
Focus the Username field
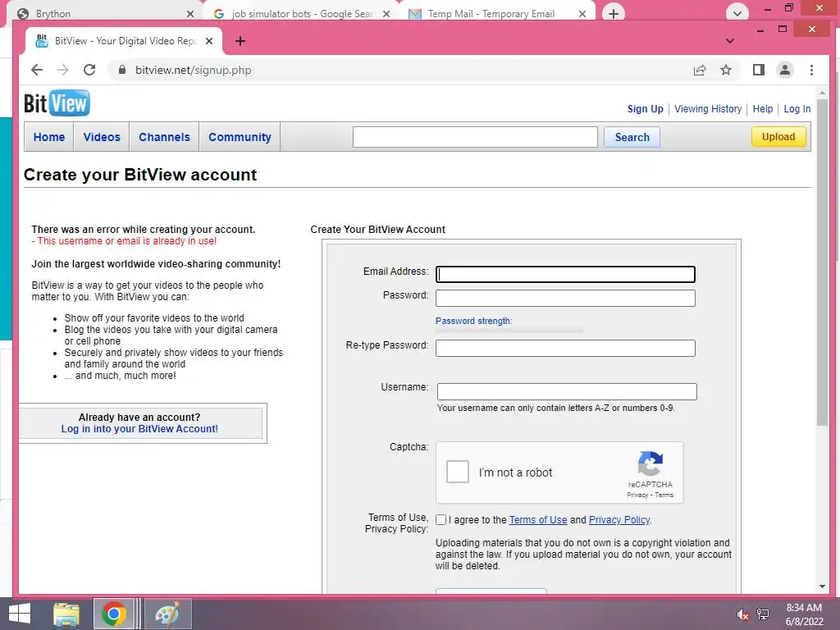click(567, 391)
